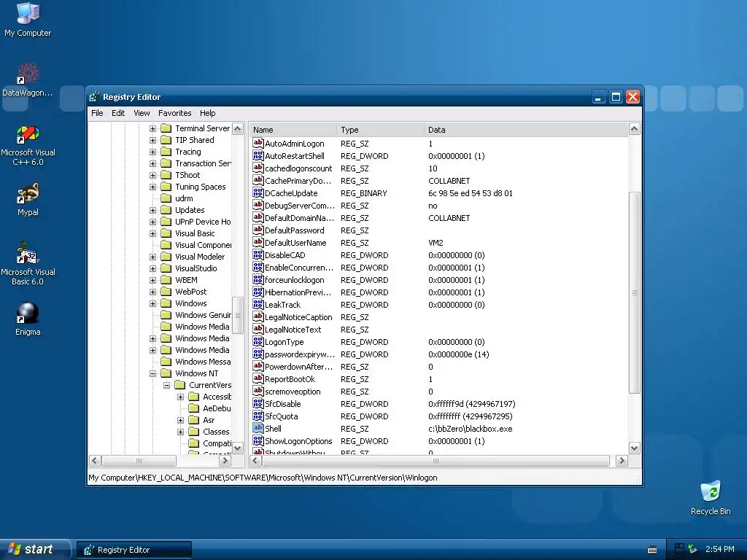Click the ReportBootOk value icon
Viewport: 747px width, 560px height.
click(x=258, y=378)
